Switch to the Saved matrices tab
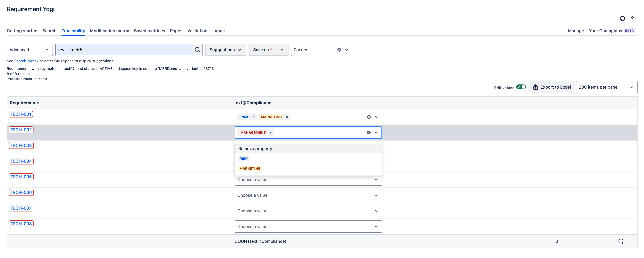This screenshot has height=258, width=644. [149, 31]
